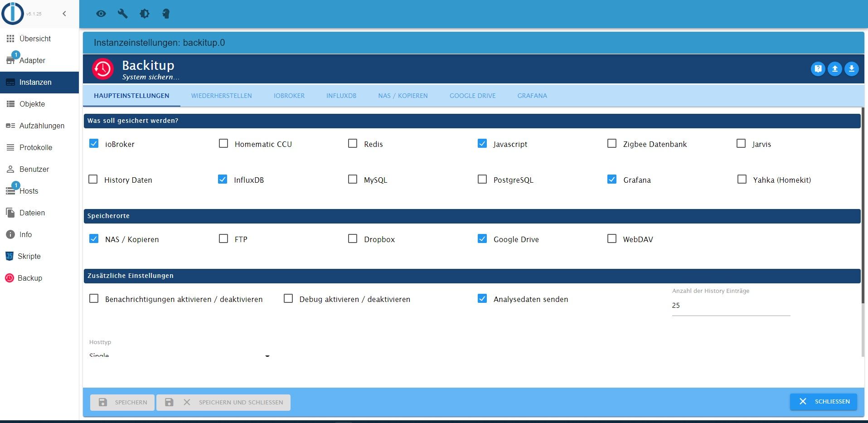Click the Speichern und Schliessen button
The image size is (868, 423).
pos(223,402)
